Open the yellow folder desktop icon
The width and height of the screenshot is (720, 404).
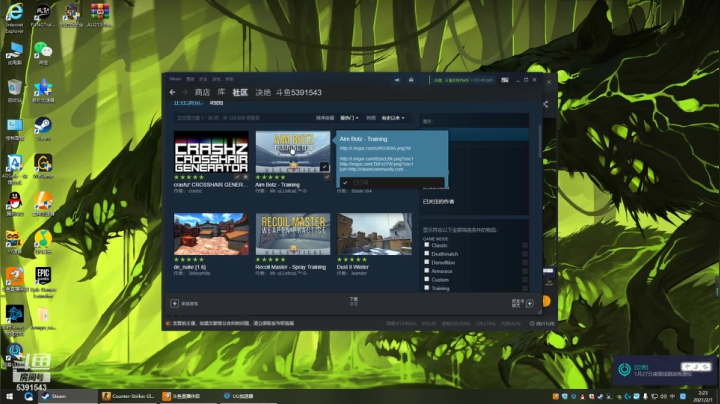(43, 318)
